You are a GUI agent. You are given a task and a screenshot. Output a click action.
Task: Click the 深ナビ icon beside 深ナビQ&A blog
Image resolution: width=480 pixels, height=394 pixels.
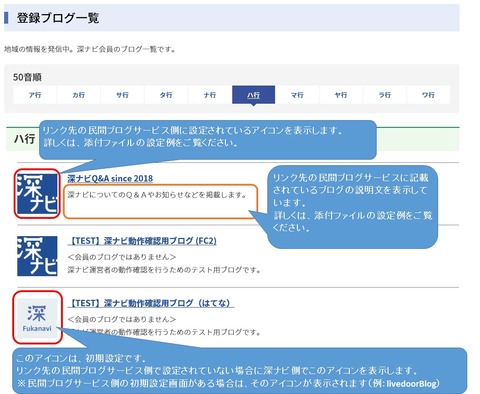click(x=37, y=194)
